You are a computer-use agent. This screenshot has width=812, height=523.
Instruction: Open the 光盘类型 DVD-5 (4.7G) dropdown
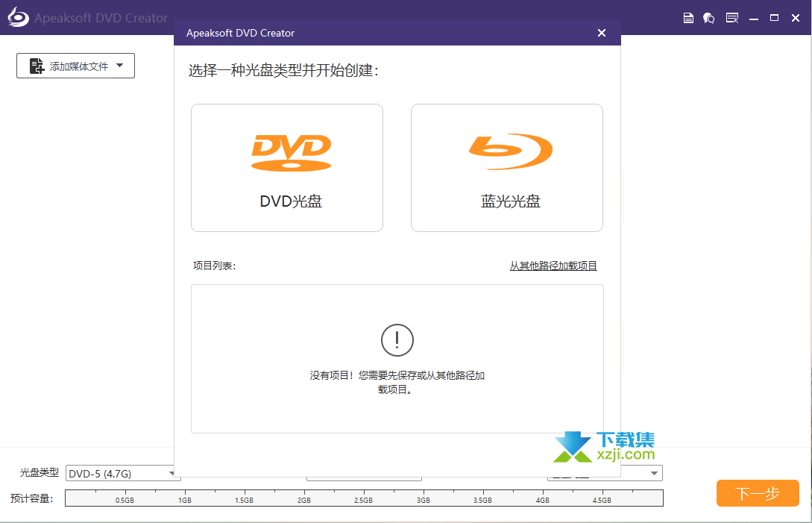pos(123,473)
